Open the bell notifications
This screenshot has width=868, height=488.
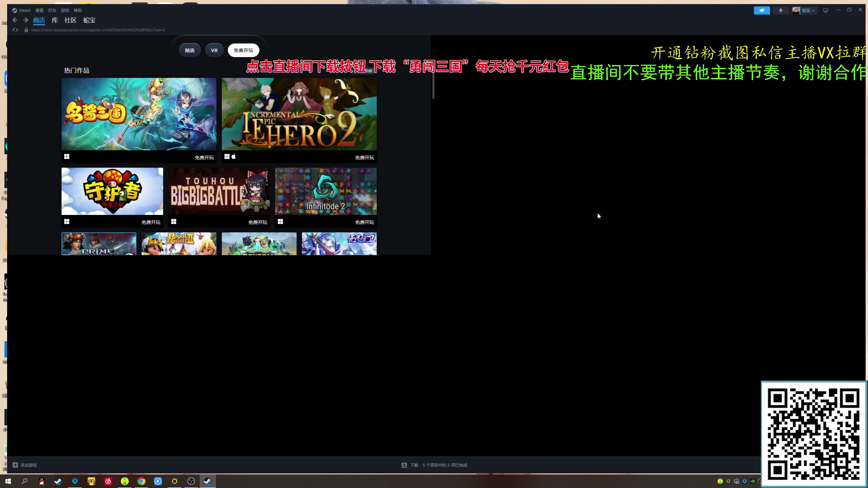point(781,11)
